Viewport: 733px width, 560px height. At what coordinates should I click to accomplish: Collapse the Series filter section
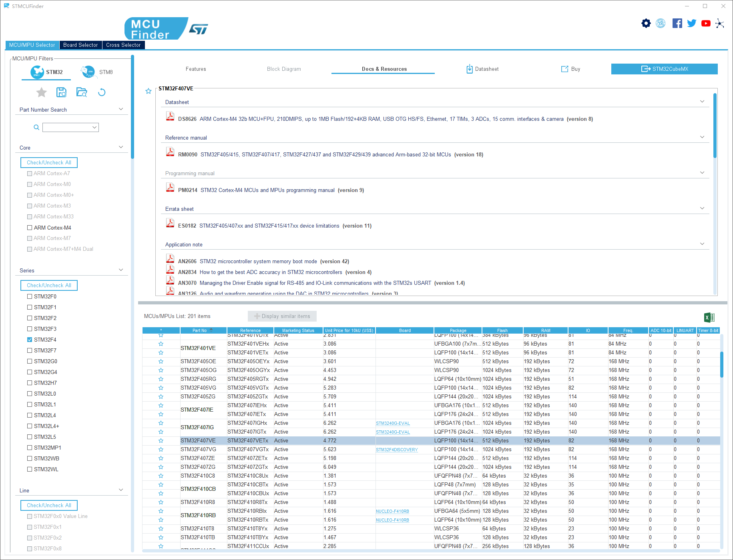(121, 270)
